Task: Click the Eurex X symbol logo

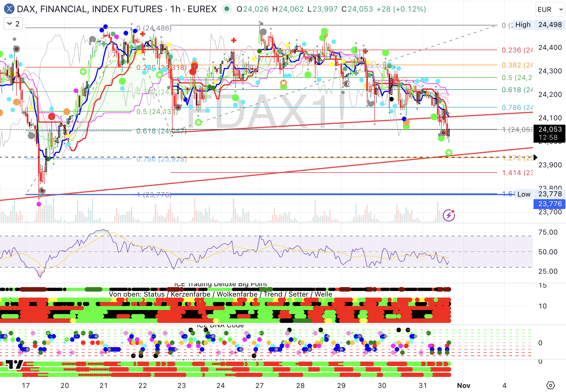Action: [x=9, y=9]
